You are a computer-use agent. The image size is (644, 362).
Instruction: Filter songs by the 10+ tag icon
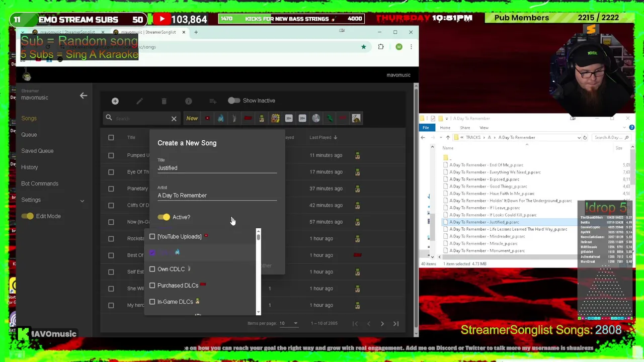tap(289, 118)
